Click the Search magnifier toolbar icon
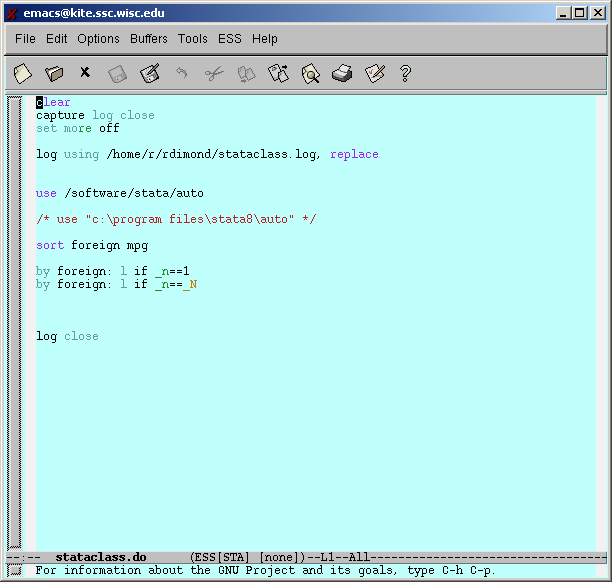The height and width of the screenshot is (582, 612). click(311, 73)
